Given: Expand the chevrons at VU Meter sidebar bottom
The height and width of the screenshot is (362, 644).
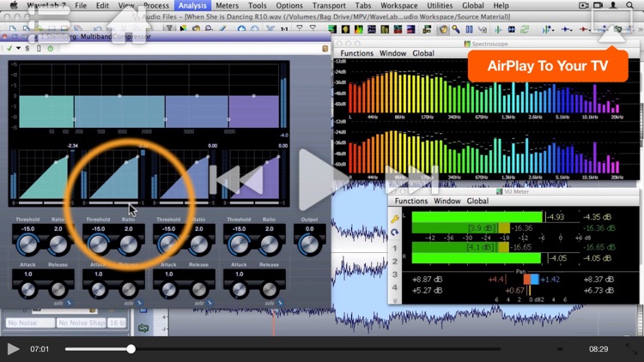Looking at the screenshot, I should pyautogui.click(x=395, y=301).
